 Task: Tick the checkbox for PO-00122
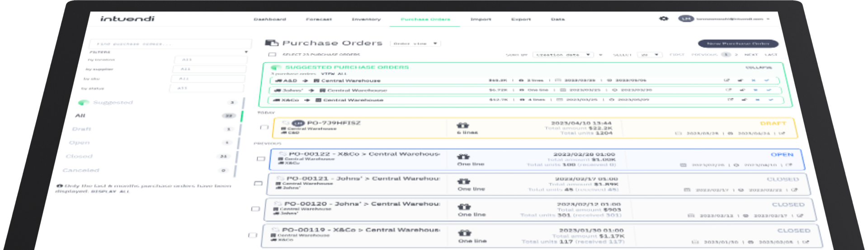[x=261, y=159]
